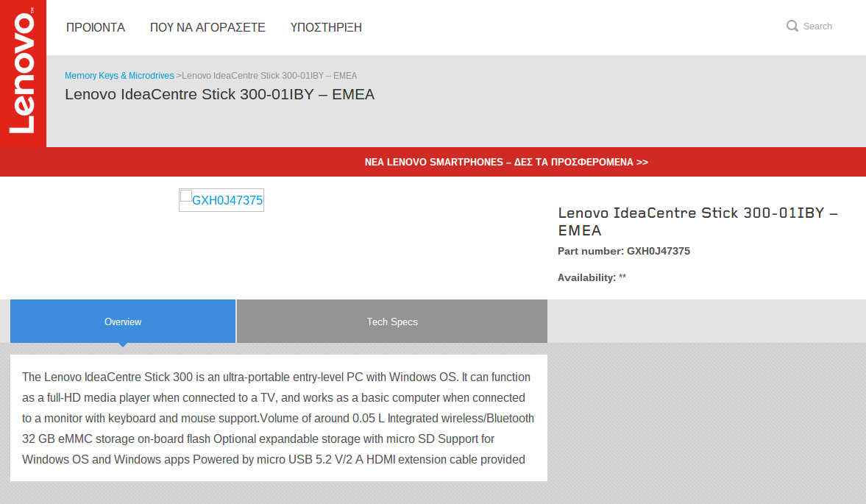Click the Lenovo logo
Image resolution: width=866 pixels, height=504 pixels.
click(x=23, y=74)
